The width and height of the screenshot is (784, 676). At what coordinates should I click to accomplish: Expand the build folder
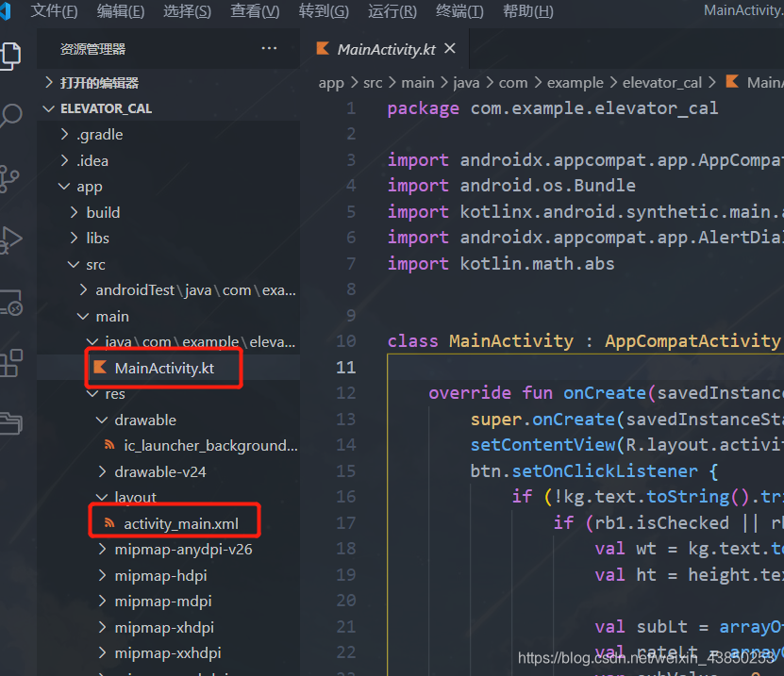tap(169, 212)
